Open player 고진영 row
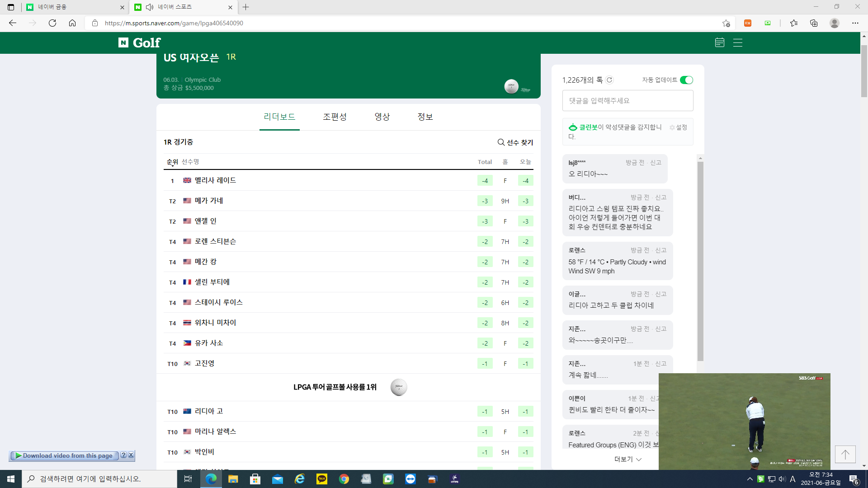Viewport: 868px width, 488px height. (348, 363)
